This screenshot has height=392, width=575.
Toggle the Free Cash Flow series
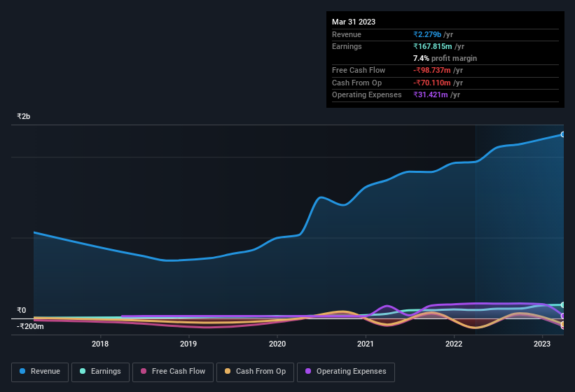(x=173, y=372)
